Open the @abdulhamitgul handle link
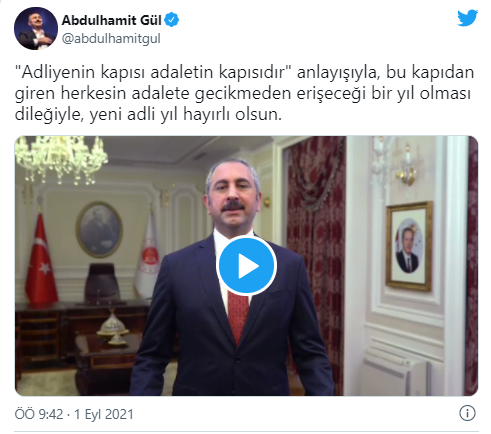This screenshot has width=491, height=434. click(111, 38)
